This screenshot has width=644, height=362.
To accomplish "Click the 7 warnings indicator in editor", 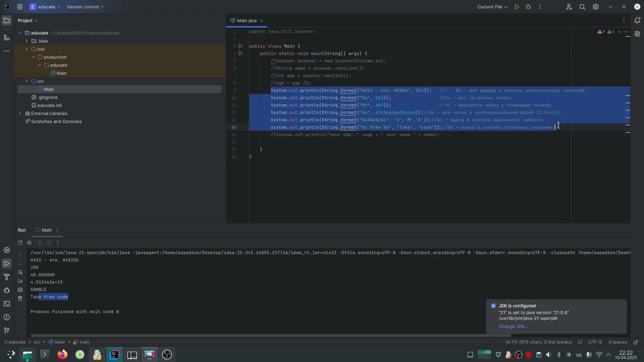I will tap(601, 32).
